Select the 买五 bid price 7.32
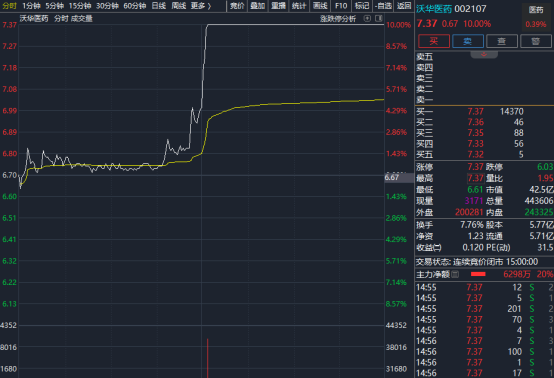The height and width of the screenshot is (378, 554). click(x=476, y=154)
